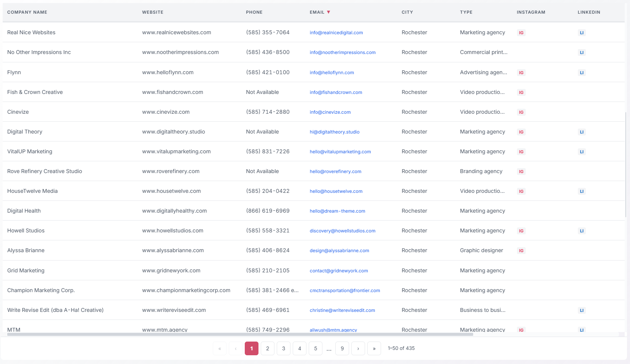Screen dimensions: 630x364
Task: Open Instagram badge for Rove Refinery Creative Studio
Action: click(x=521, y=172)
